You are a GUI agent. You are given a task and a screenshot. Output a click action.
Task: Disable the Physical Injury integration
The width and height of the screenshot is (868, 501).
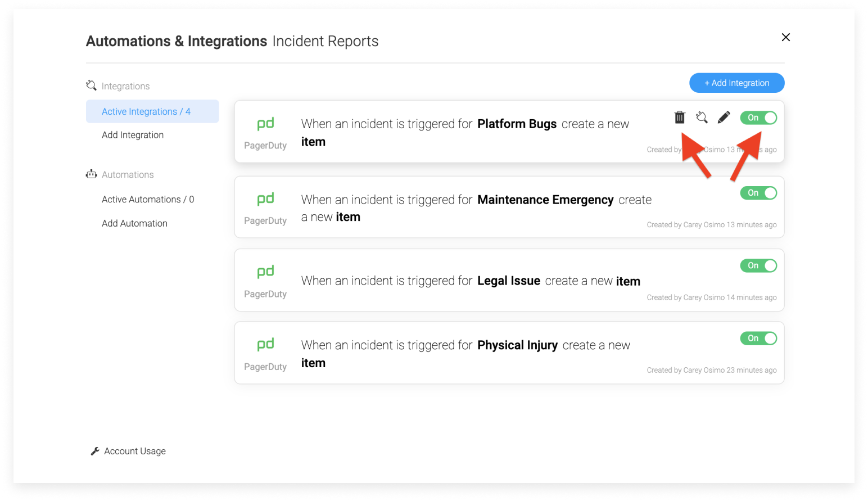coord(758,338)
